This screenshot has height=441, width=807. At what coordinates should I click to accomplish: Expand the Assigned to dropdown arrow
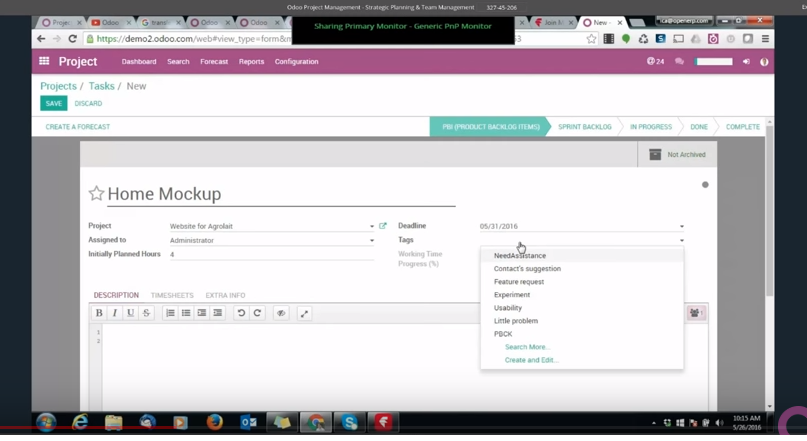click(372, 241)
